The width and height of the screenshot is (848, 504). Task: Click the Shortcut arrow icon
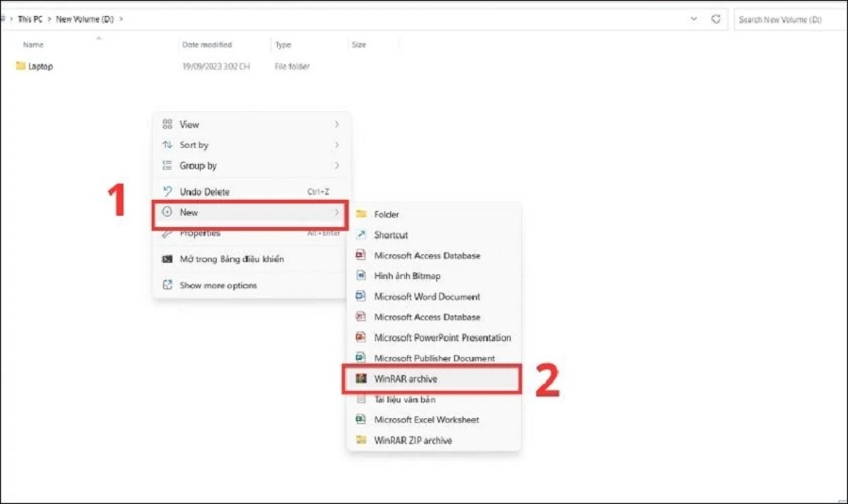[361, 235]
